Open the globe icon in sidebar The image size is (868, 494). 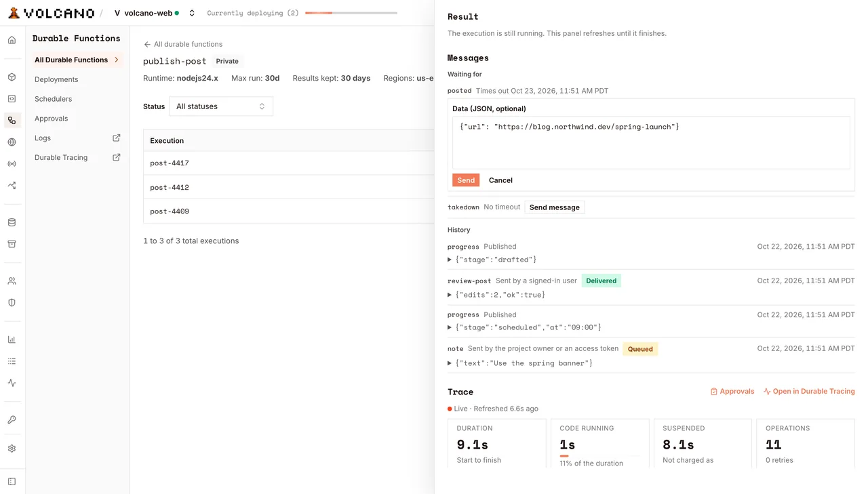point(12,142)
